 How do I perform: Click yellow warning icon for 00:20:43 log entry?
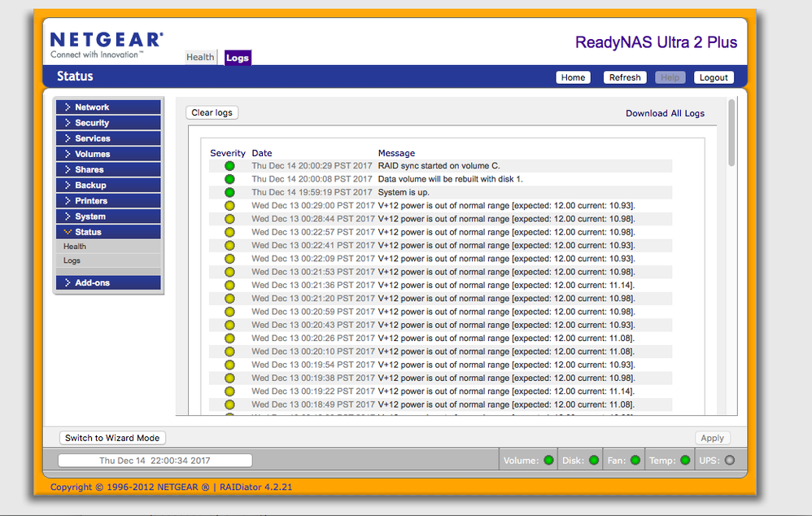pos(229,326)
